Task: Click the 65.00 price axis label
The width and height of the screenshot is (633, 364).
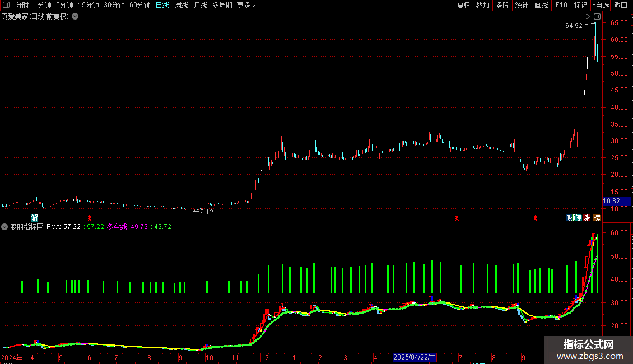Action: click(619, 22)
